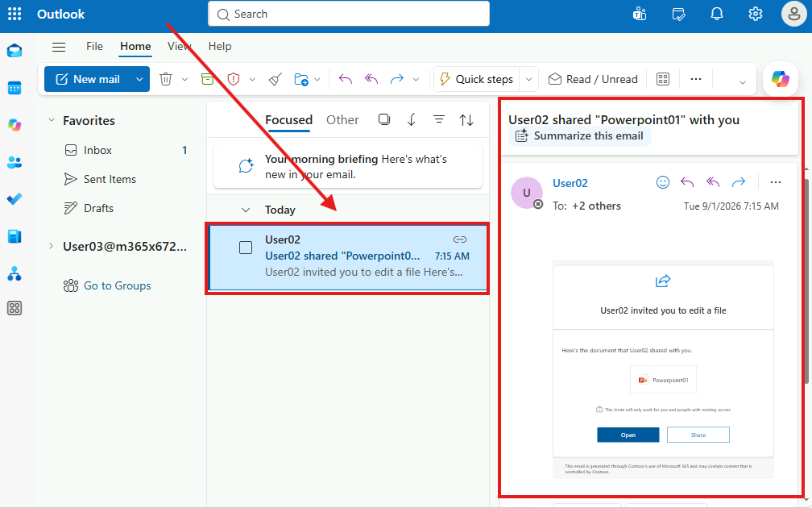Open the My Day calendar-check icon

tap(678, 14)
